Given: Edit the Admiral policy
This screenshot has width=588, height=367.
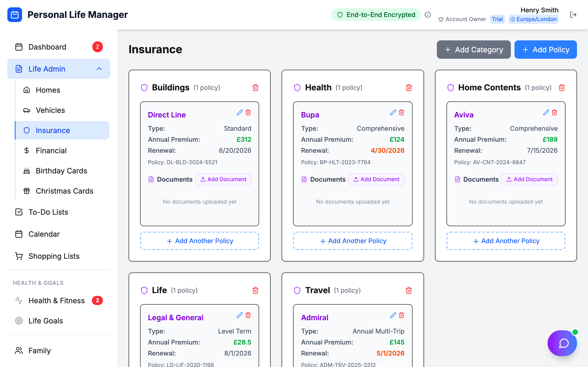Looking at the screenshot, I should (393, 315).
